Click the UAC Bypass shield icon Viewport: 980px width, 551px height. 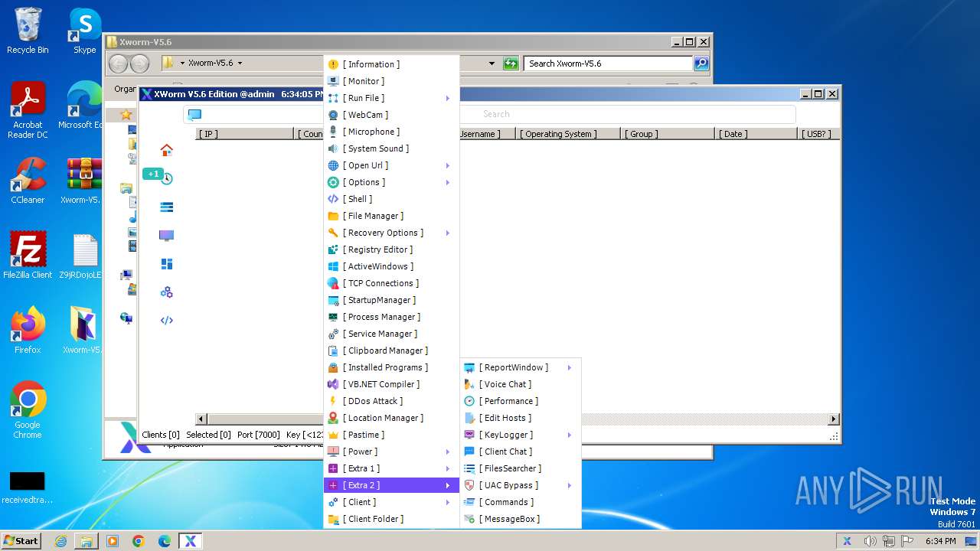pyautogui.click(x=469, y=485)
